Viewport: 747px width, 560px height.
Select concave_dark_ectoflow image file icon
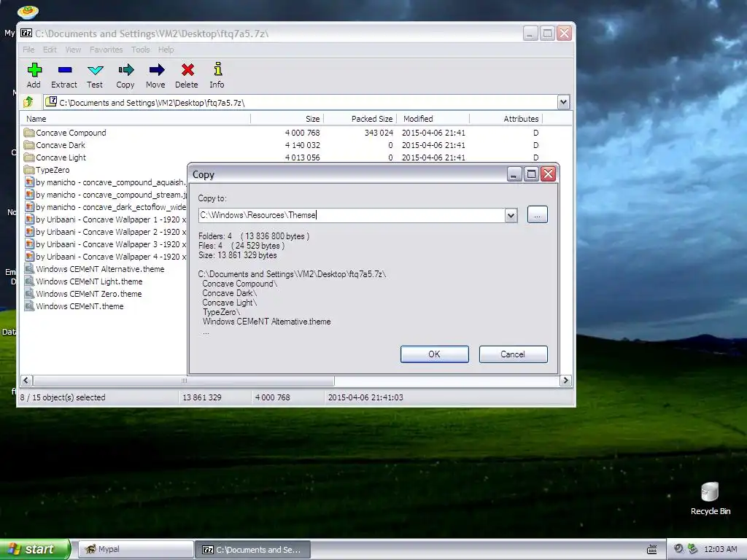(29, 206)
